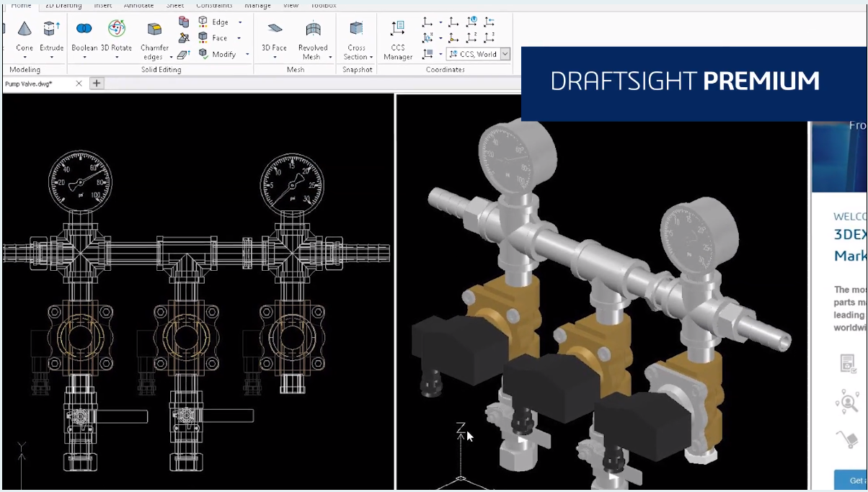This screenshot has height=492, width=868.
Task: Open the Annotate ribbon tab
Action: [x=138, y=5]
